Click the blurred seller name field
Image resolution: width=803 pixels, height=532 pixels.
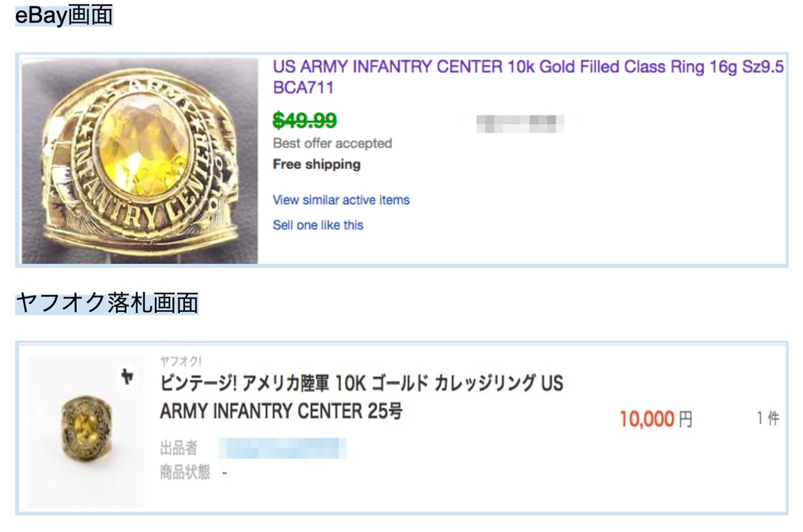282,449
